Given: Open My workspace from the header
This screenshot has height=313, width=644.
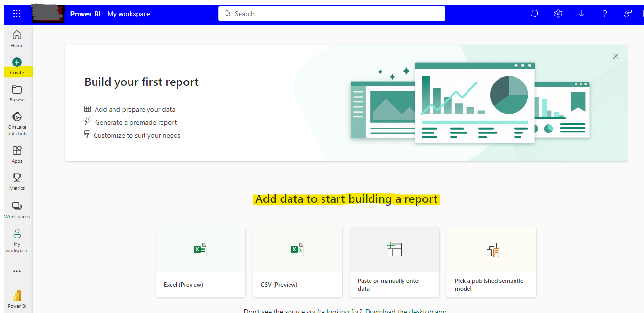Looking at the screenshot, I should (129, 14).
